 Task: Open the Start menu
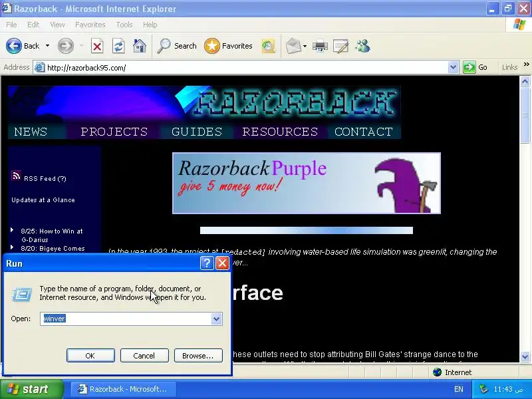31,389
